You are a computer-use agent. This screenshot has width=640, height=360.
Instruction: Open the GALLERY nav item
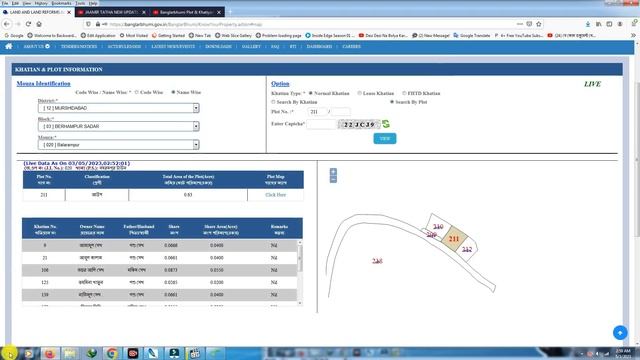point(251,47)
